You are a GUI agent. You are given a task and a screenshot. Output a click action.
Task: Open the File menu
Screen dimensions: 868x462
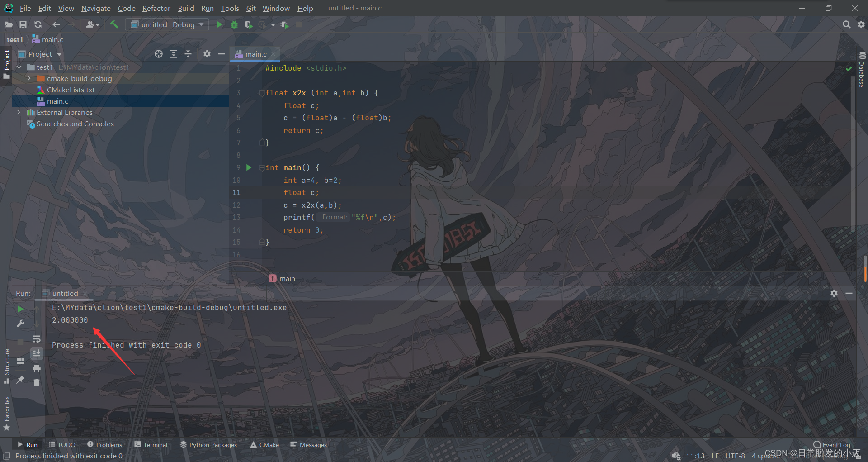25,8
